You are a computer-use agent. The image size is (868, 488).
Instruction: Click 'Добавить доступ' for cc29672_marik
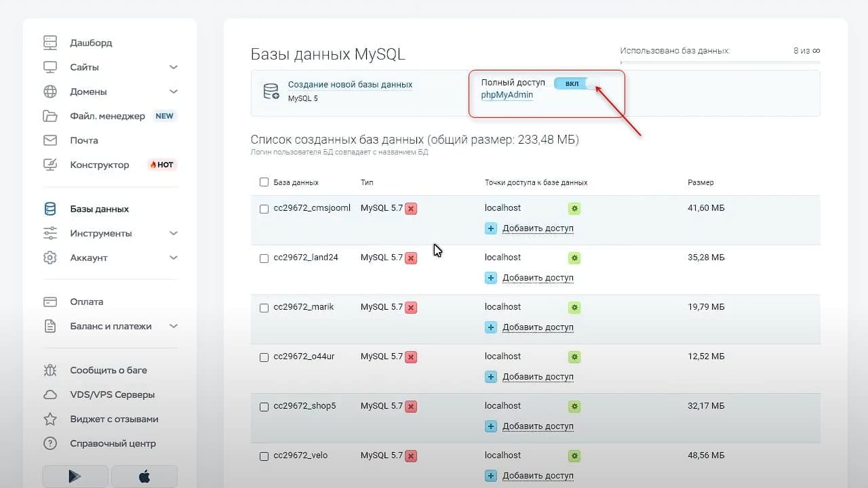tap(538, 327)
